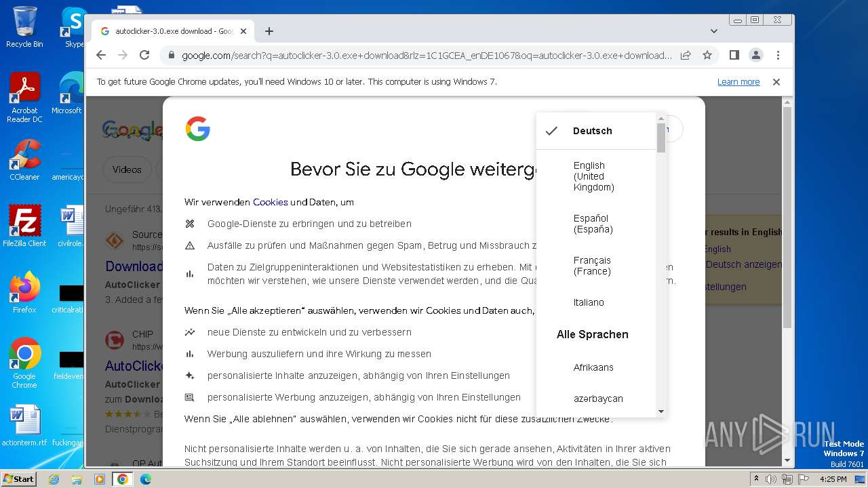Click Videos filter chip behind dialog

tap(127, 169)
